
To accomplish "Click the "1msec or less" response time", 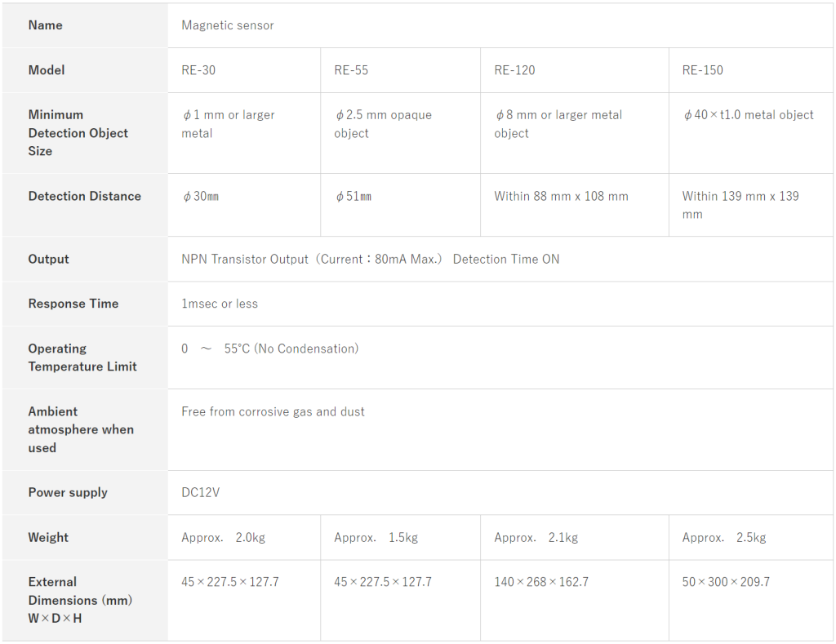I will pos(220,304).
